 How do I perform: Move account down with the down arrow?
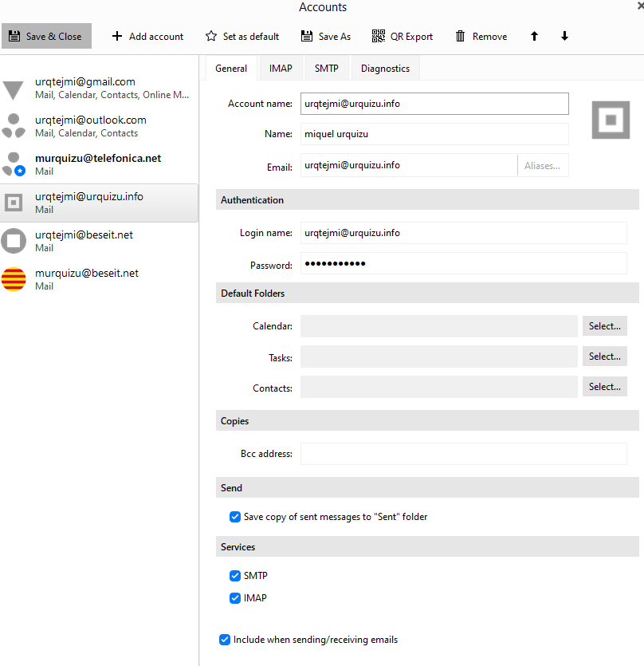pos(564,37)
